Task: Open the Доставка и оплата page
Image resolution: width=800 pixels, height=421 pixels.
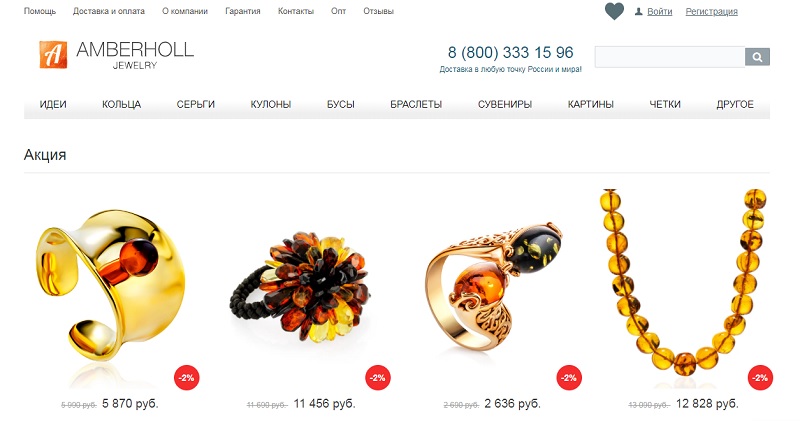Action: coord(109,11)
